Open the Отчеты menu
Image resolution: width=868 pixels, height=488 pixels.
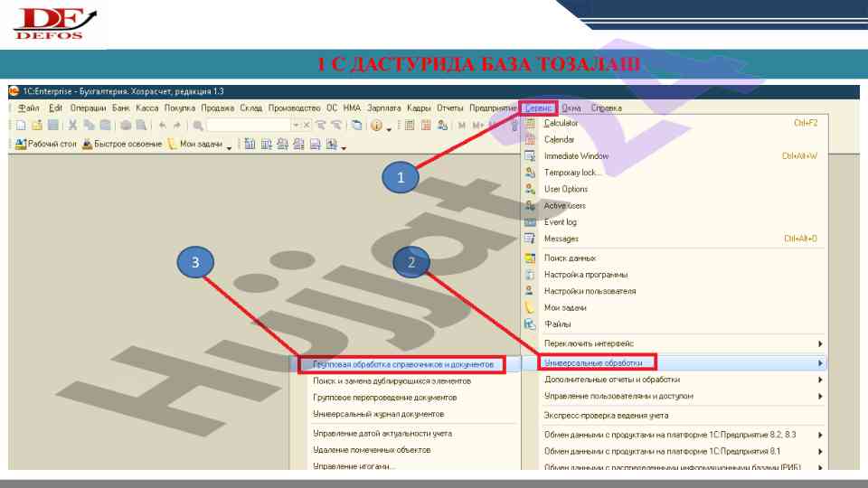[x=449, y=108]
